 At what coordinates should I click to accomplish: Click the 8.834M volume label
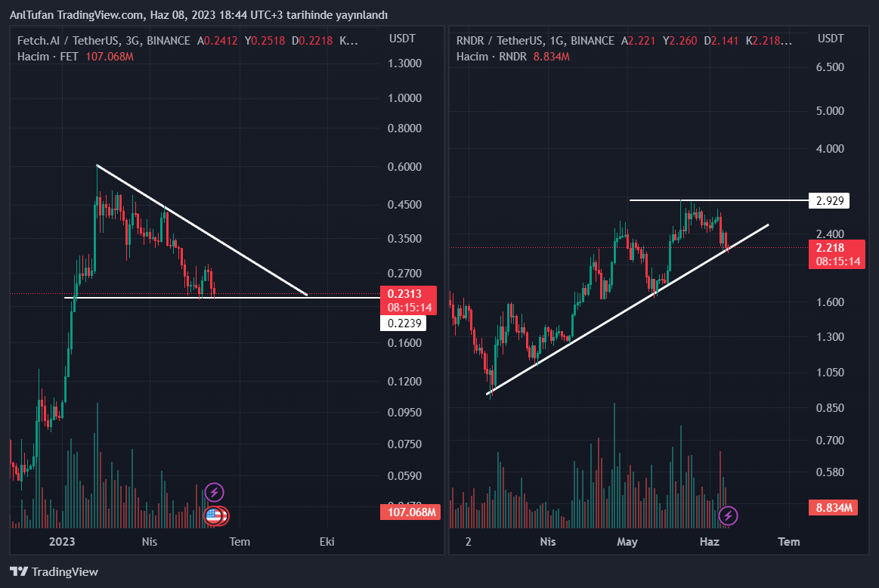pyautogui.click(x=834, y=508)
